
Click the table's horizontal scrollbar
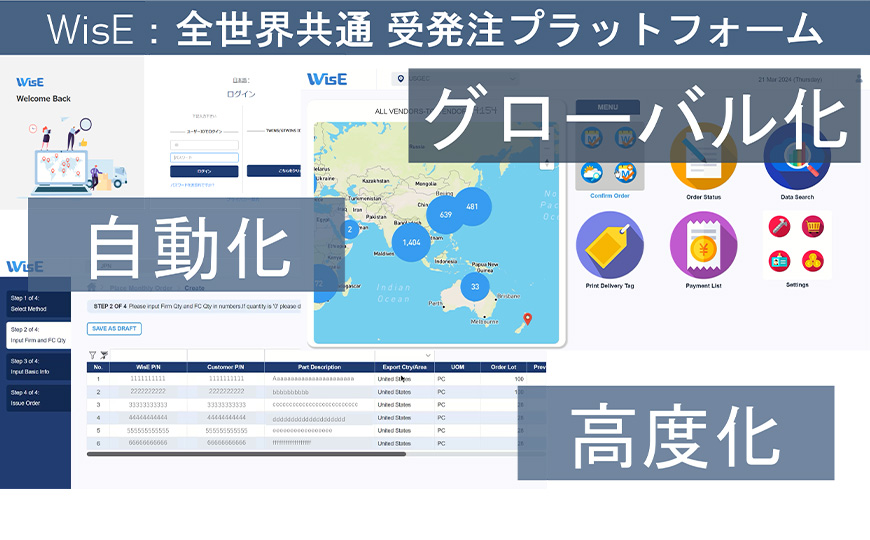pyautogui.click(x=246, y=454)
